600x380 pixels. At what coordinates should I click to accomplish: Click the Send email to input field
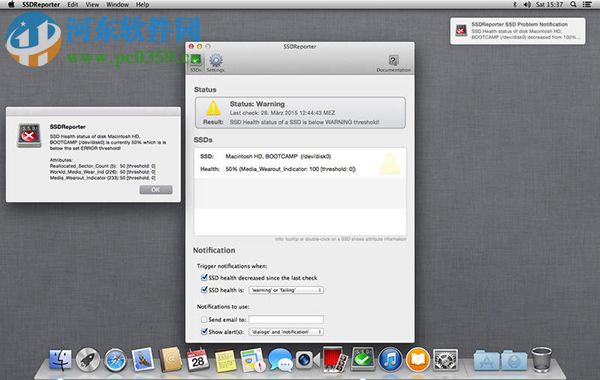point(286,319)
